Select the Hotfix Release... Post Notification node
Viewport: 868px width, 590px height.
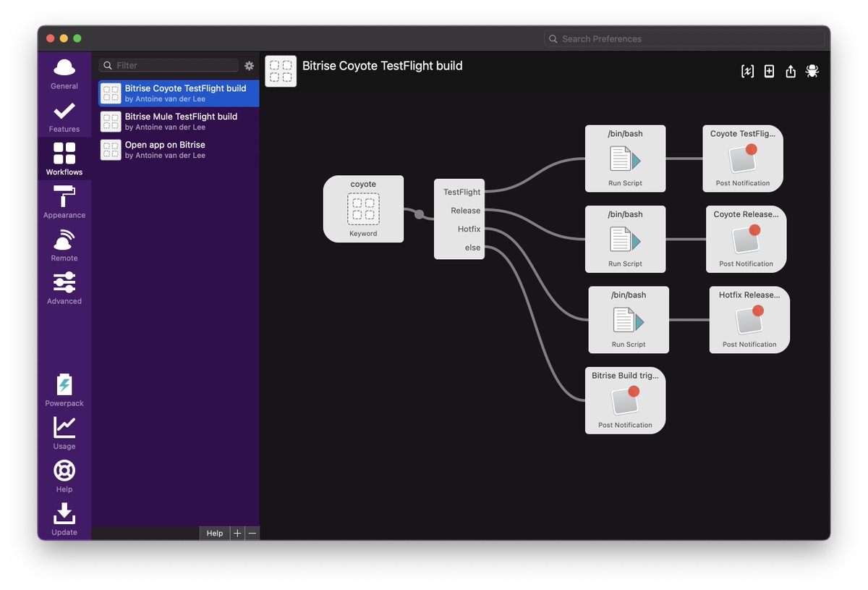tap(749, 320)
